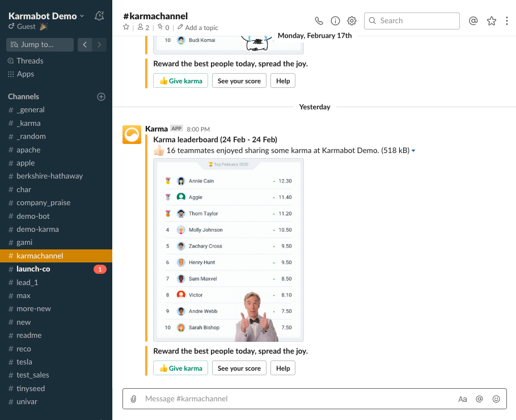Viewport: 516px width, 420px height.
Task: Open notification bell settings
Action: coord(99,16)
